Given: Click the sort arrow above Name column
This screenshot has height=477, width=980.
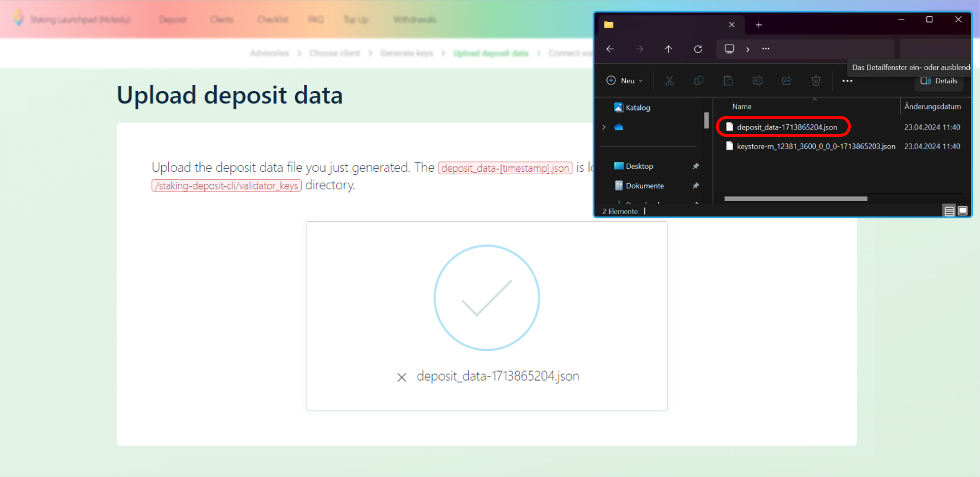Looking at the screenshot, I should tap(815, 99).
